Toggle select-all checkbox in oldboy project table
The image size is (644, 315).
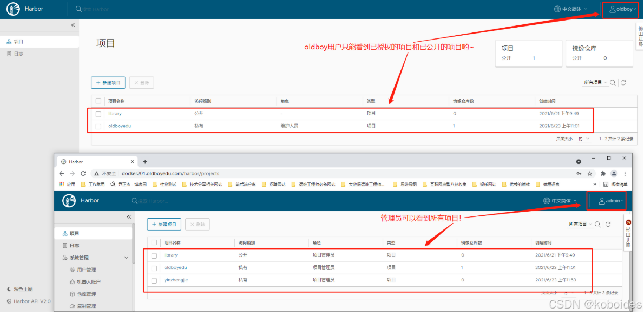98,101
